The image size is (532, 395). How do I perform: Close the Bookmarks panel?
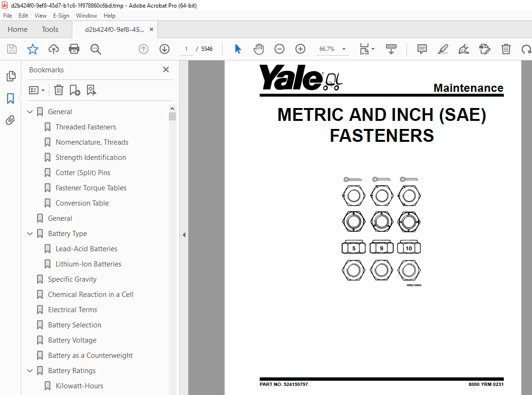[166, 69]
